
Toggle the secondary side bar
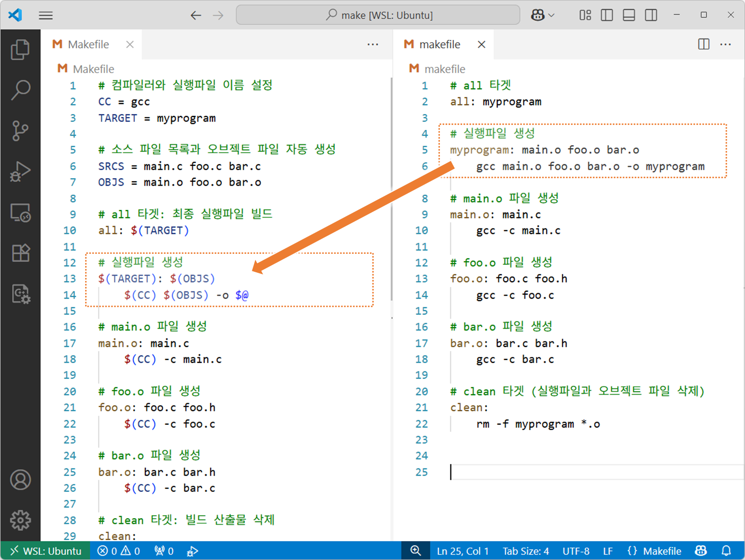(650, 15)
